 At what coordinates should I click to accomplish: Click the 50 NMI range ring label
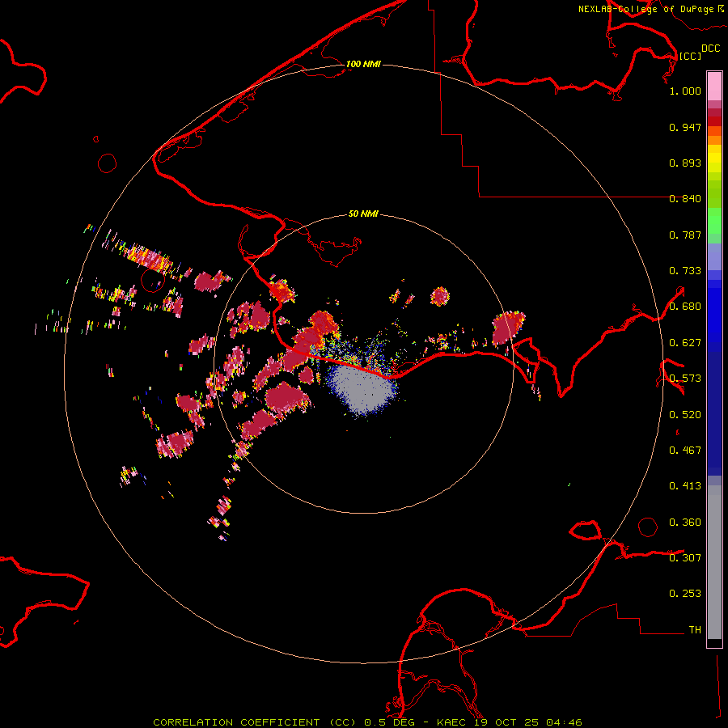363,214
